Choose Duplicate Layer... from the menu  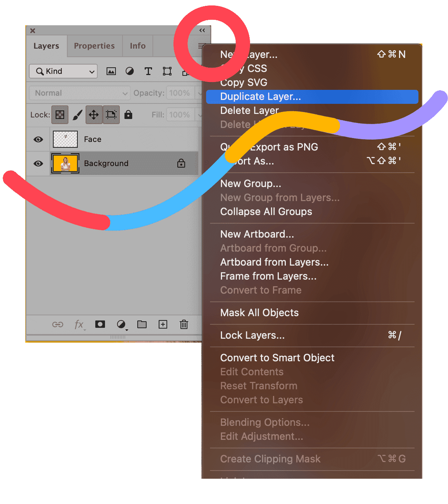tap(261, 96)
